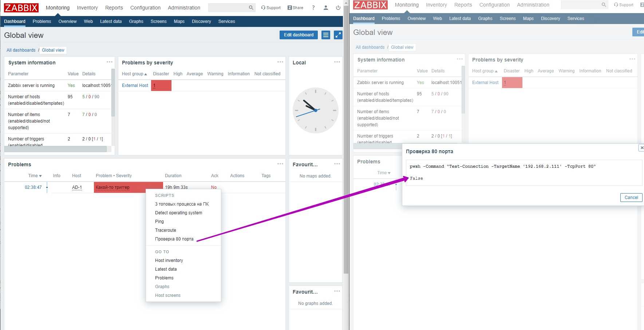Open left Problems by severity widget options
This screenshot has height=330, width=644.
tap(280, 62)
